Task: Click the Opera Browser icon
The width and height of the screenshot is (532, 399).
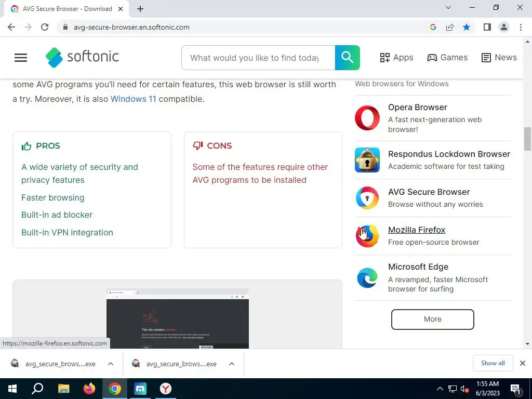Action: click(x=367, y=118)
